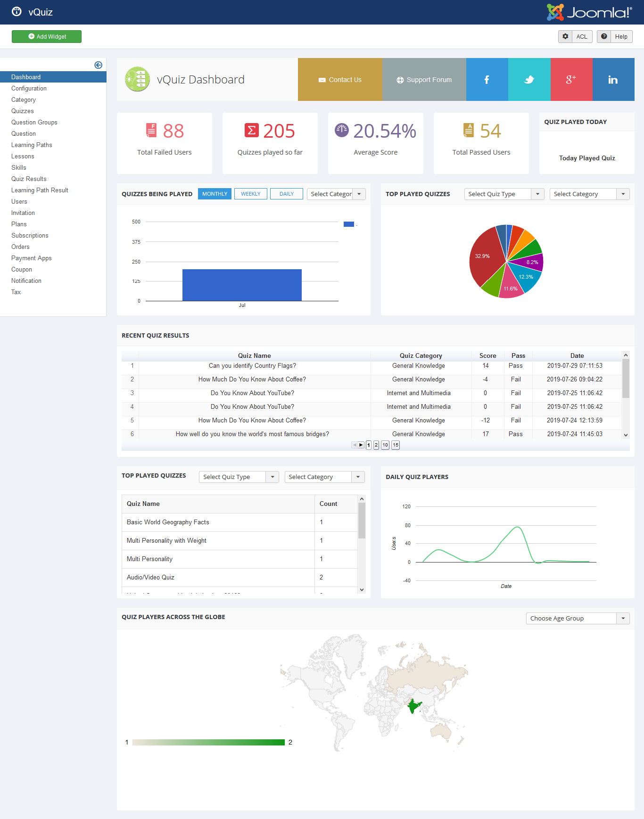
Task: Switch chart to Weekly view
Action: point(250,194)
